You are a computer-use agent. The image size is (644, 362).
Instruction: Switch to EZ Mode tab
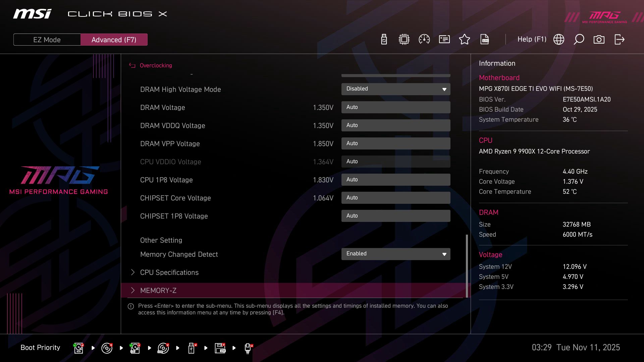click(47, 40)
